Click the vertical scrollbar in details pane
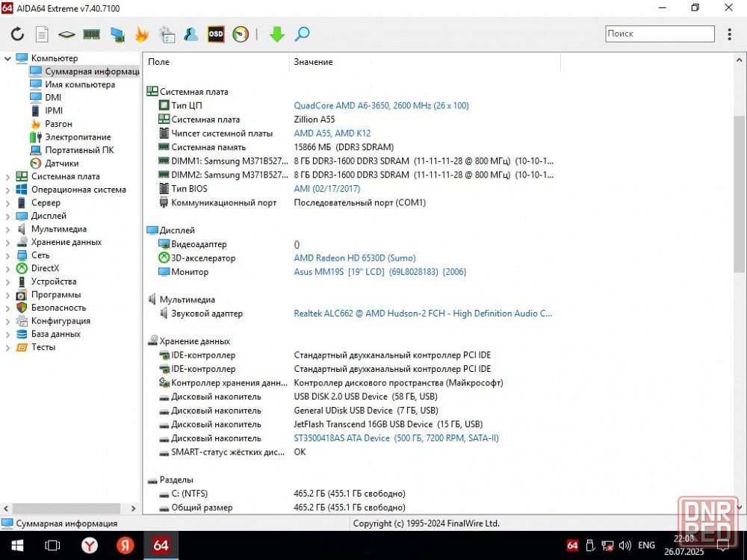The height and width of the screenshot is (560, 747). 740,194
